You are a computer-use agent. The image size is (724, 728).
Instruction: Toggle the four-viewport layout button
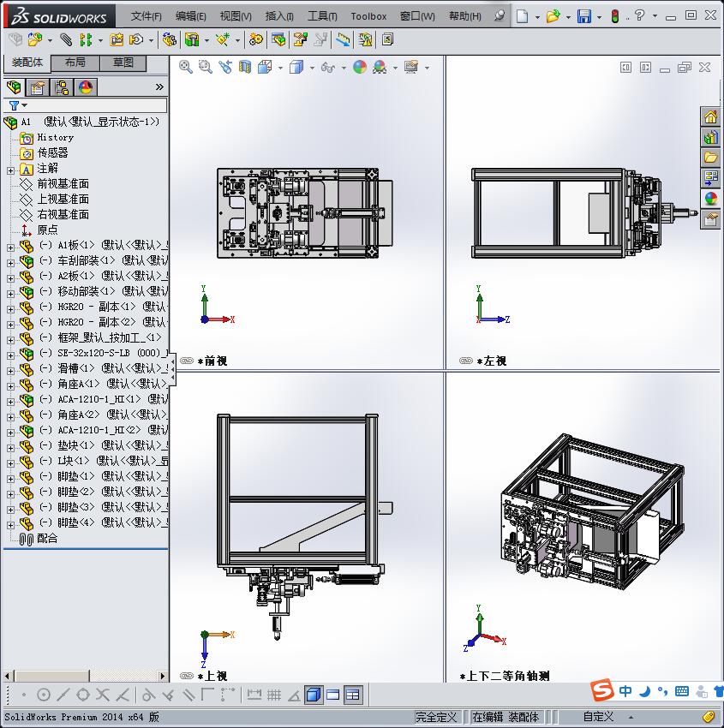click(x=353, y=695)
